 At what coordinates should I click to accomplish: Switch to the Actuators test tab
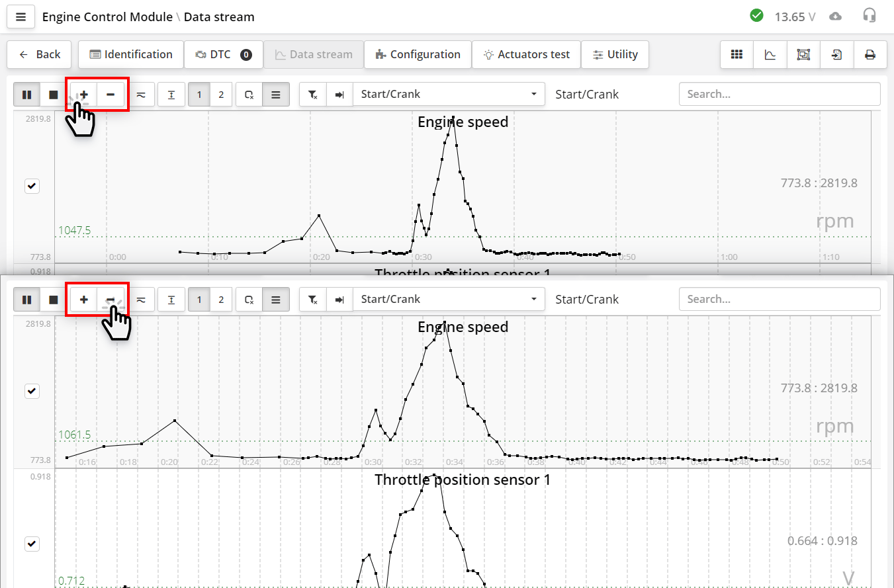(x=526, y=55)
